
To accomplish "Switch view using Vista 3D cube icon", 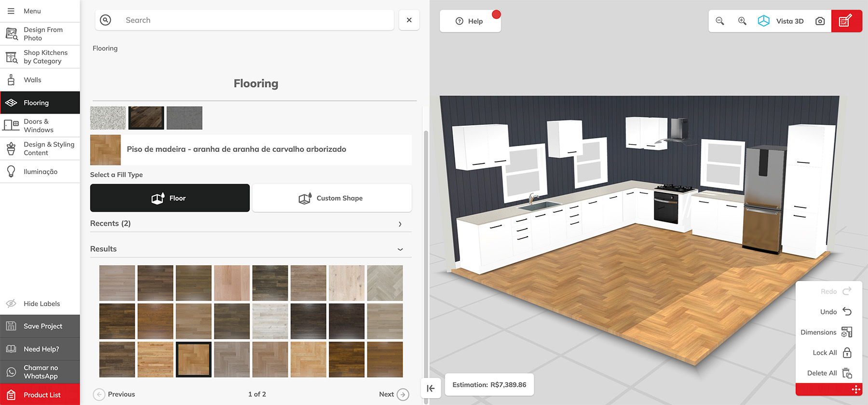I will [764, 21].
